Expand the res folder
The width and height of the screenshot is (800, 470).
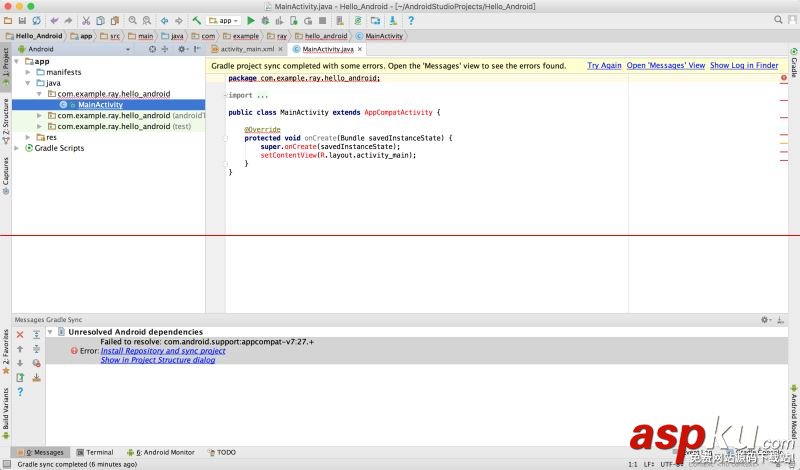(28, 137)
